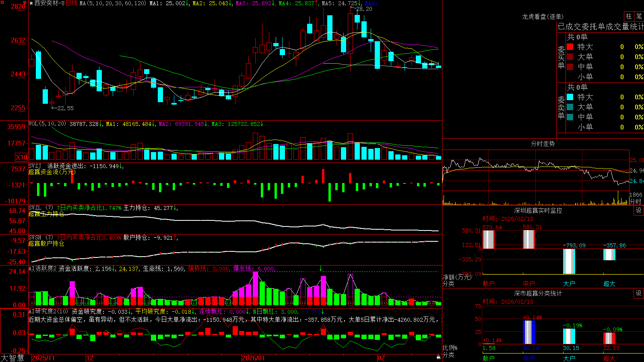Viewport: 644px width, 362px height.
Task: Click the star icon before 西安奕材-U
Action: point(31,3)
